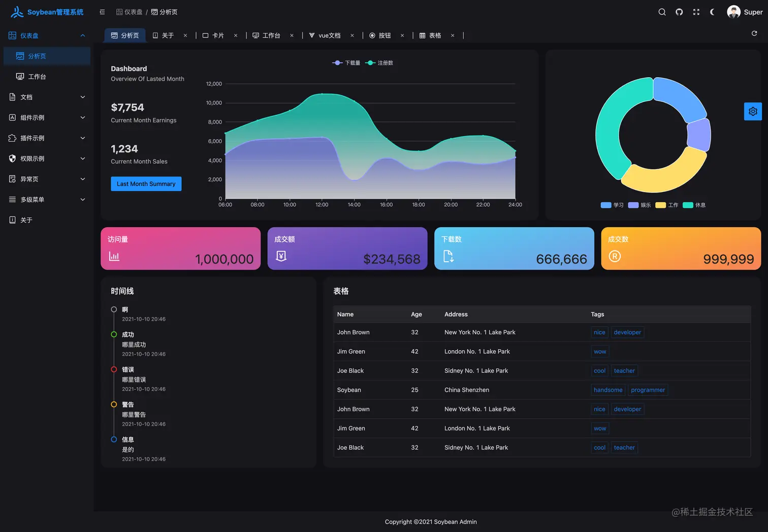Click the sidebar collapse menu icon
This screenshot has width=768, height=532.
pyautogui.click(x=102, y=12)
